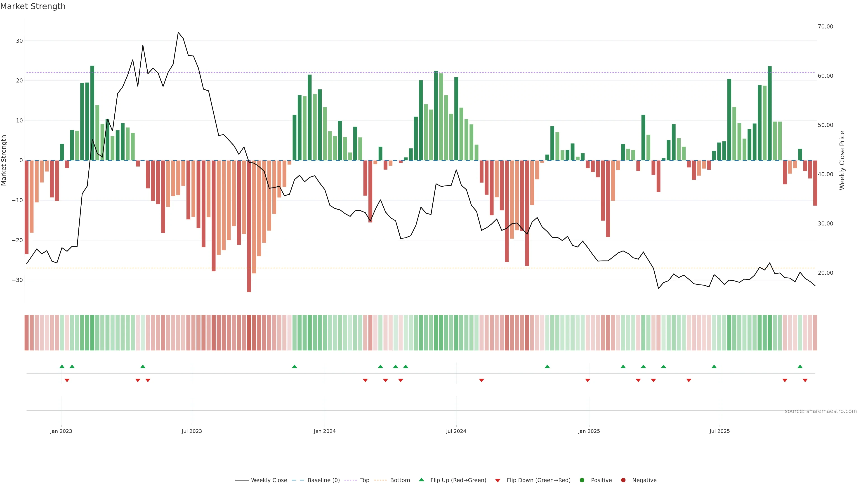The width and height of the screenshot is (868, 488).
Task: Click the leftmost green flip-up marker
Action: coord(62,366)
